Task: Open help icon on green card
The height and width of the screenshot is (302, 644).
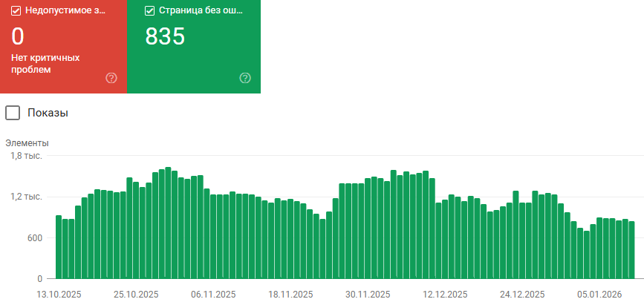Action: click(245, 78)
